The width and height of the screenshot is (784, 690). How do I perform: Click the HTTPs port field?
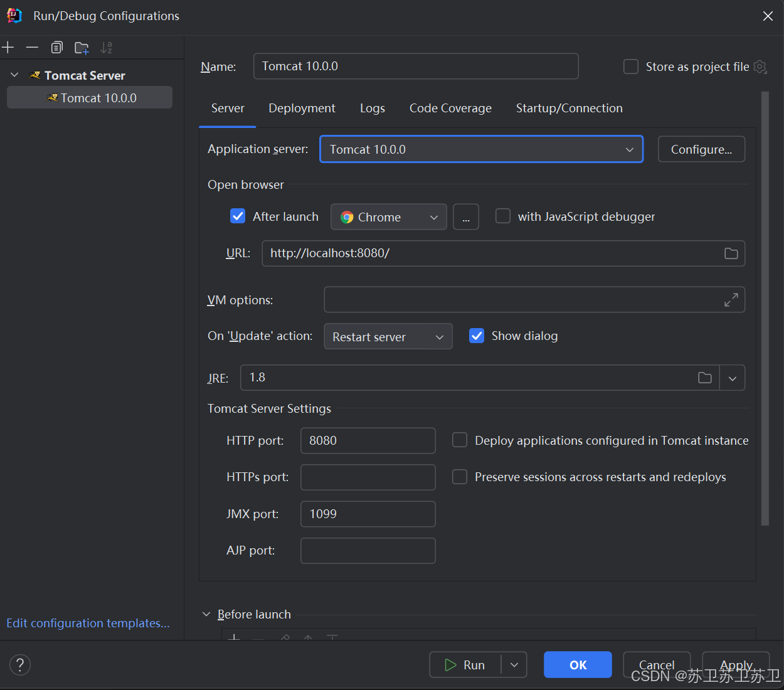(368, 477)
